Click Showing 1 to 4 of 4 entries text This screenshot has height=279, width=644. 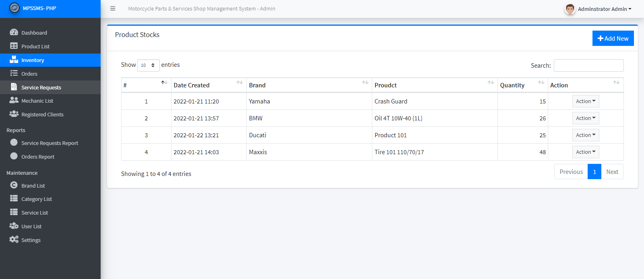(x=156, y=174)
